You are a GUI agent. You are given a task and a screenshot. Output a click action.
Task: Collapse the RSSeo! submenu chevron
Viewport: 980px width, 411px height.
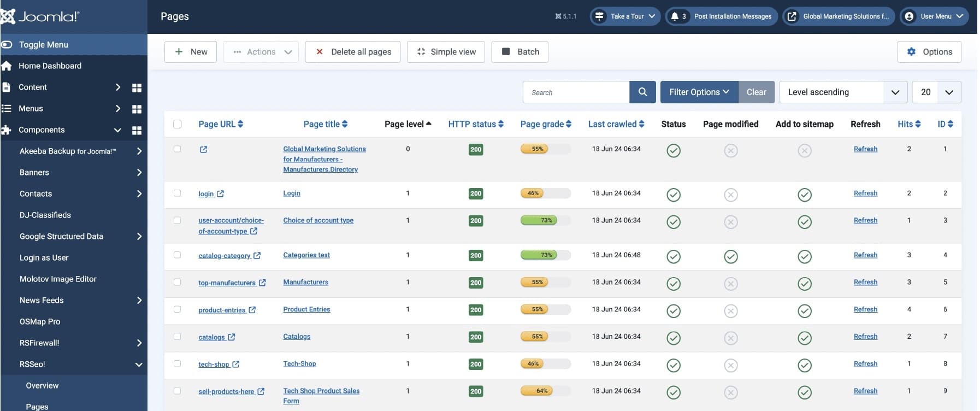coord(139,365)
